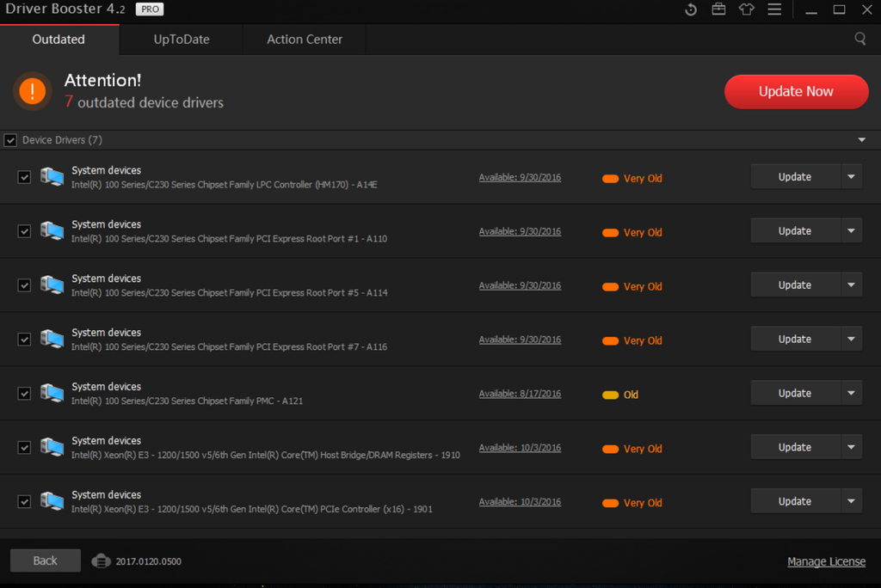Open Update dropdown arrow for PMC - A121
881x588 pixels.
click(851, 393)
